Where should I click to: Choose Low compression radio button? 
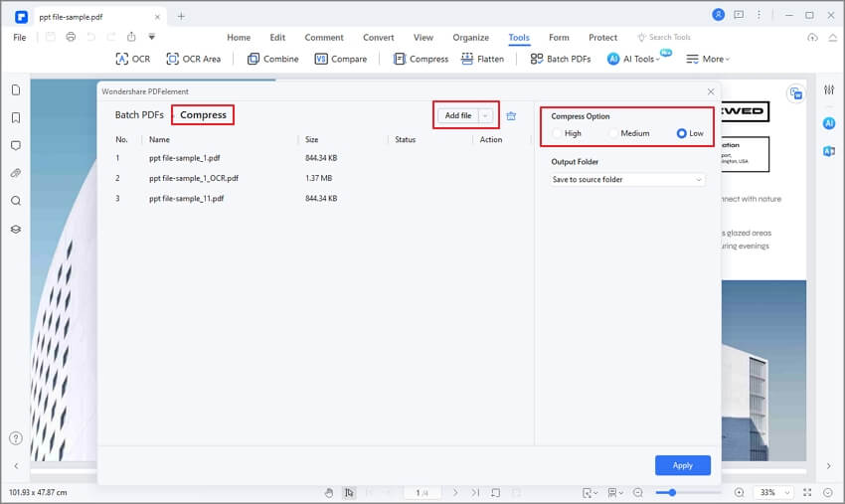pos(682,133)
